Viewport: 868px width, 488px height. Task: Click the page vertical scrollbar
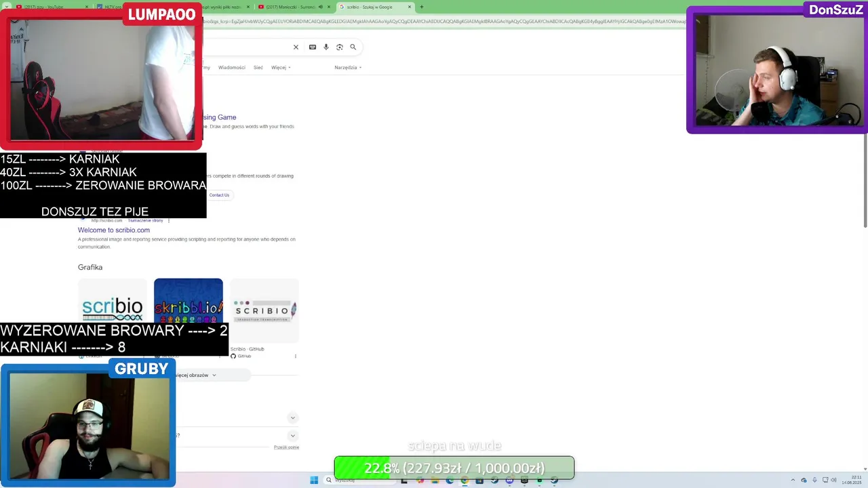[865, 182]
